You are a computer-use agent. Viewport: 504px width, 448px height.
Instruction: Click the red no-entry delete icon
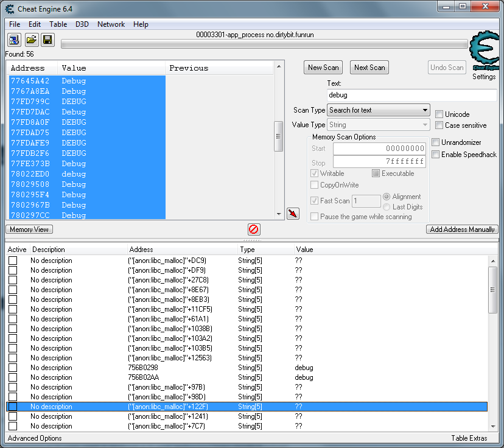click(x=254, y=229)
